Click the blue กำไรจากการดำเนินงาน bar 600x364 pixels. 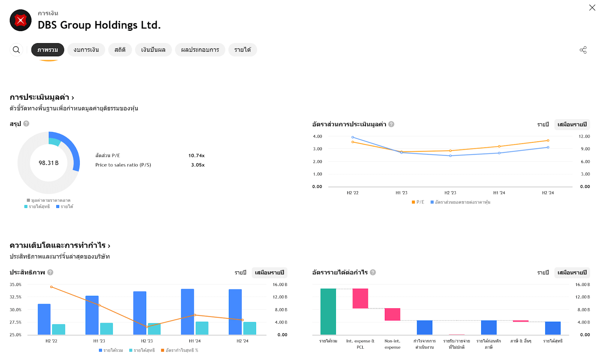[424, 328]
